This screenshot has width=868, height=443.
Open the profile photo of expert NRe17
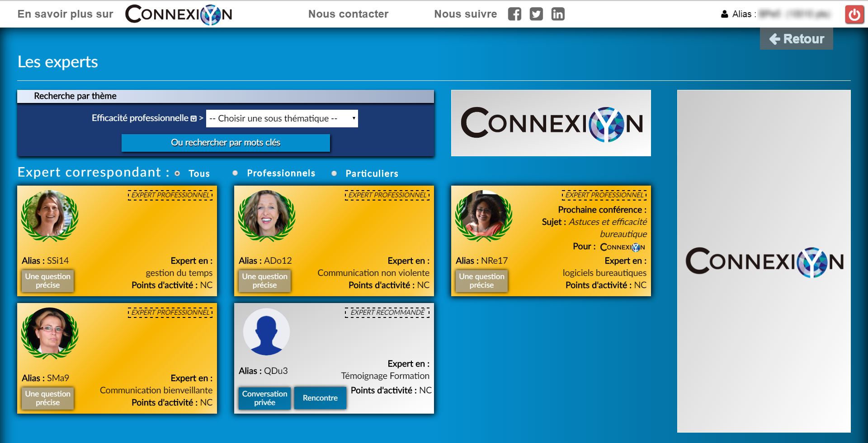(484, 216)
